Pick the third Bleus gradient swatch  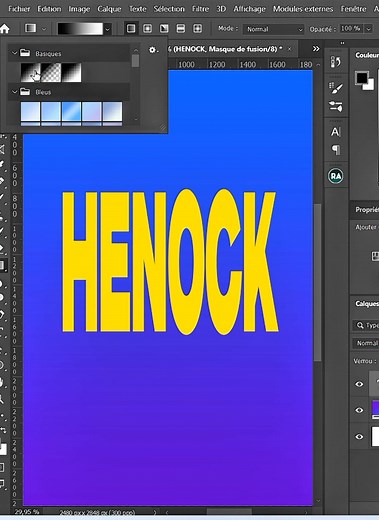(71, 111)
